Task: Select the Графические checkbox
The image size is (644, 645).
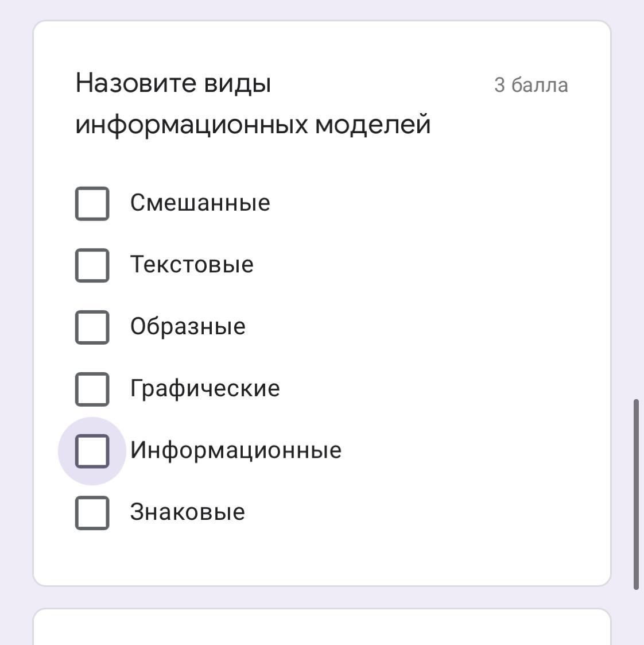Action: pos(92,389)
